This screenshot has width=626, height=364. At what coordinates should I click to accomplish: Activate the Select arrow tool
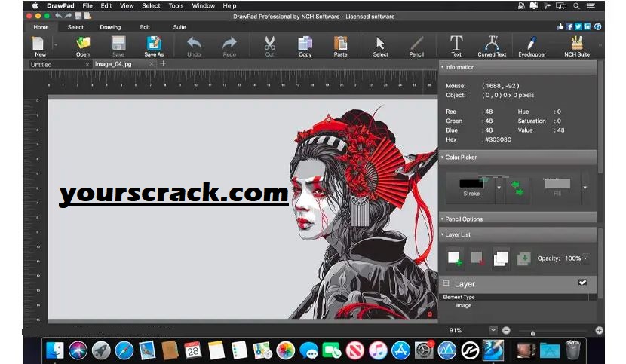(380, 46)
